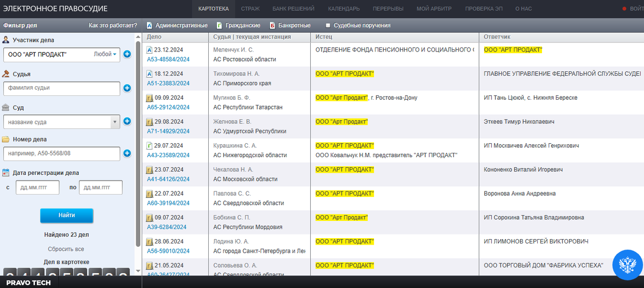Click the case icon for А43-23589/2024

tap(150, 146)
